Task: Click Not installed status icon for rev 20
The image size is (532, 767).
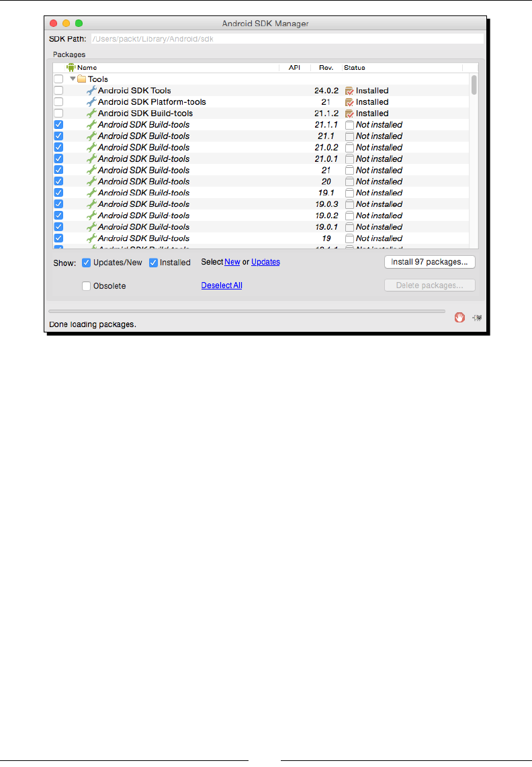Action: (349, 181)
